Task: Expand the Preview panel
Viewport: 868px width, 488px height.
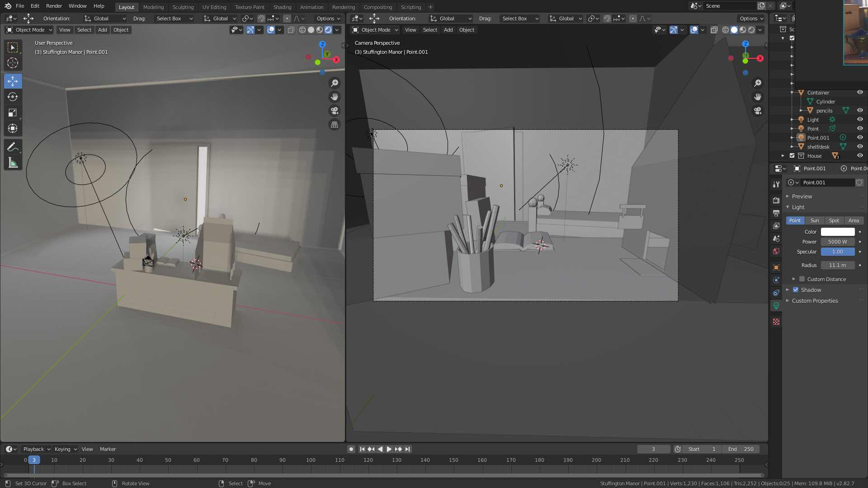Action: click(x=802, y=196)
